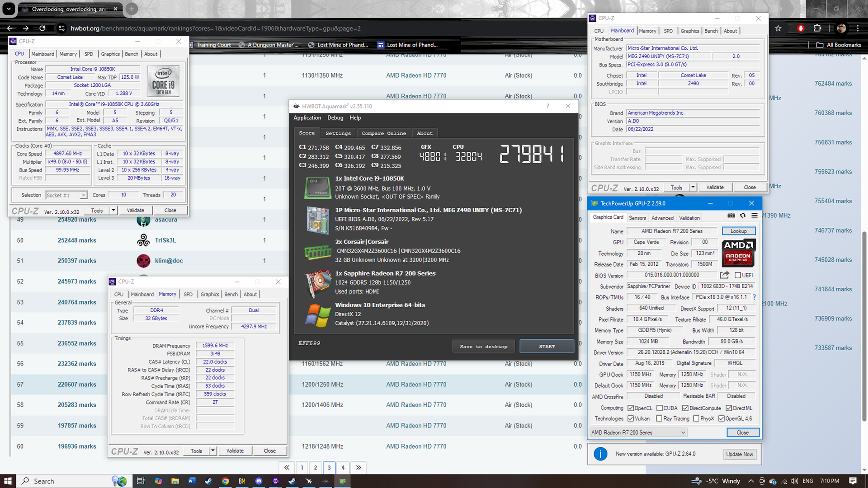Click the GPU-Z refresh icon
868x488 pixels.
coord(743,216)
